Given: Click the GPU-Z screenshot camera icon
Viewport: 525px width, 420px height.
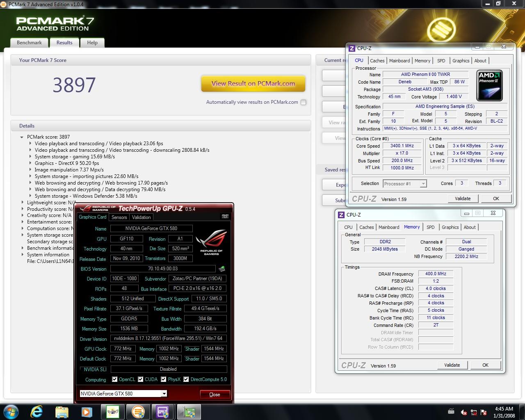Looking at the screenshot, I should point(225,217).
